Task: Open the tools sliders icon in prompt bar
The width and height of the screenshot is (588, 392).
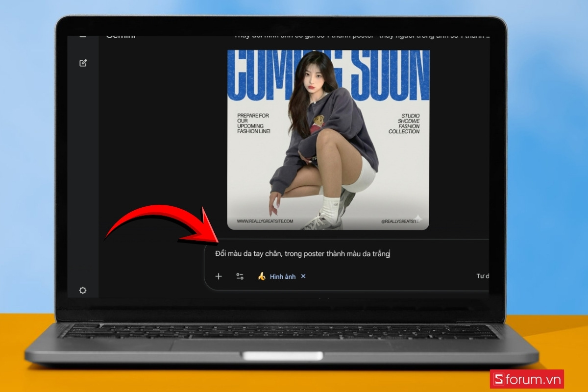Action: 240,276
